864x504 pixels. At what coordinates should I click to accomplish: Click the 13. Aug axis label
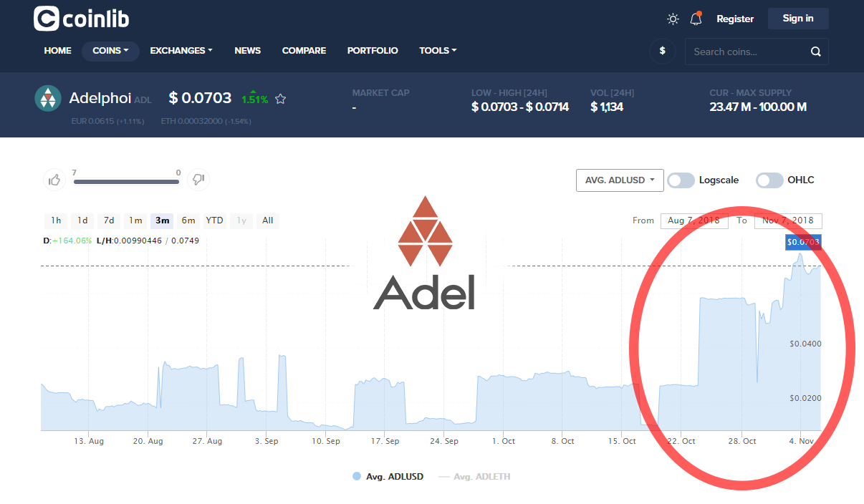coord(88,441)
